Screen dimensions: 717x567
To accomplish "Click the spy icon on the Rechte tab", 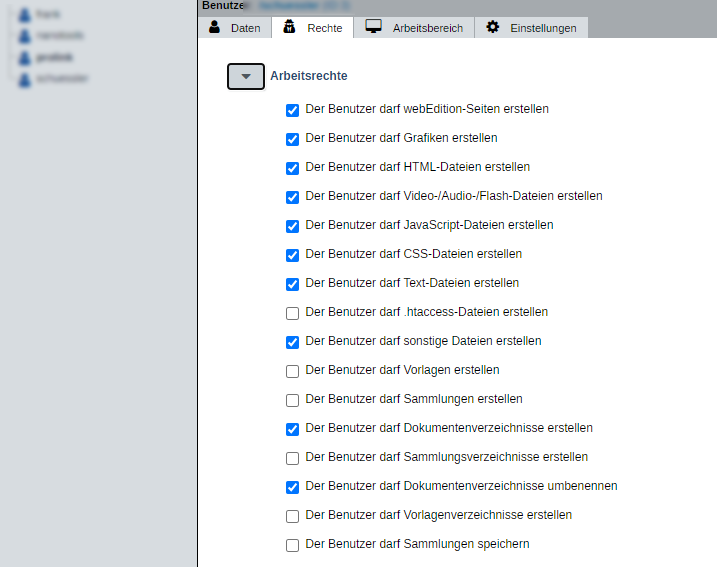I will (289, 27).
